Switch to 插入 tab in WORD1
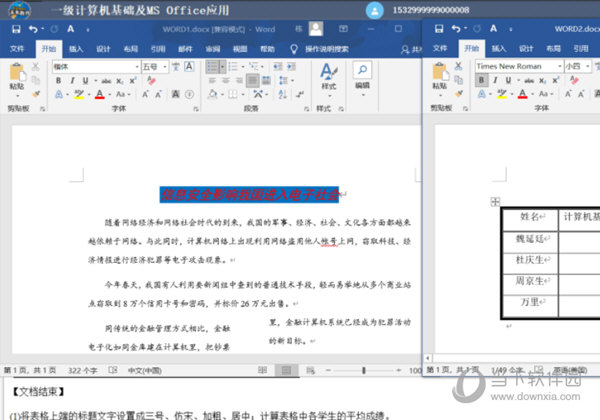Screen dimensions: 600x420 pyautogui.click(x=76, y=49)
